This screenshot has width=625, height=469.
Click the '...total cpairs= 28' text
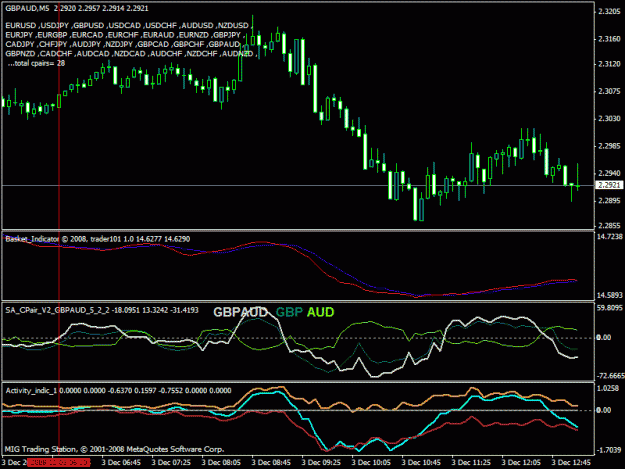click(36, 63)
